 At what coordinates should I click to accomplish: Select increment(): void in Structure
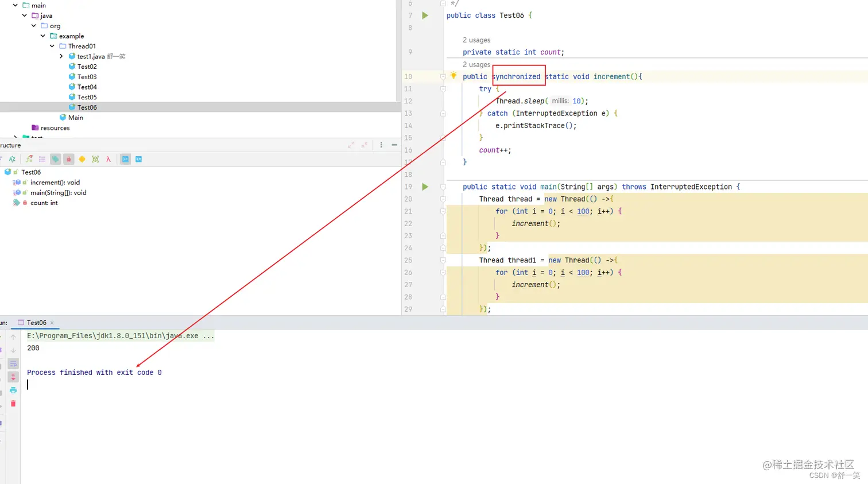[55, 183]
